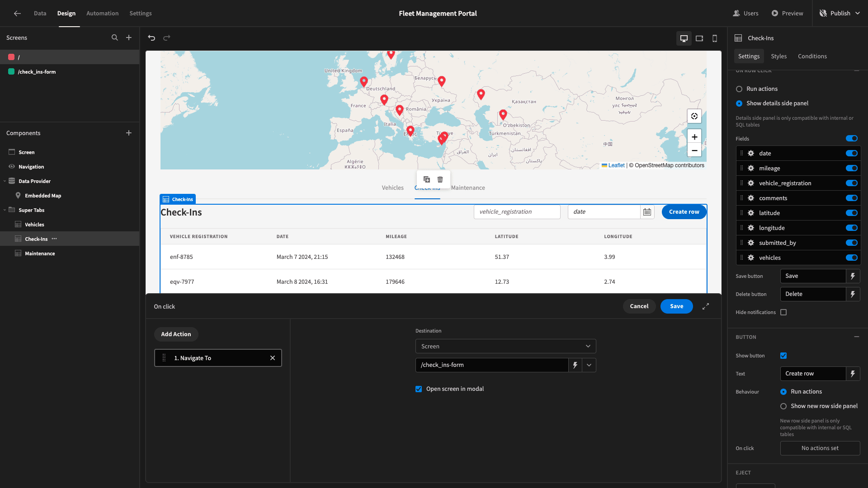Click the duplicate icon on Check-Ins tab
This screenshot has width=868, height=488.
(x=427, y=179)
